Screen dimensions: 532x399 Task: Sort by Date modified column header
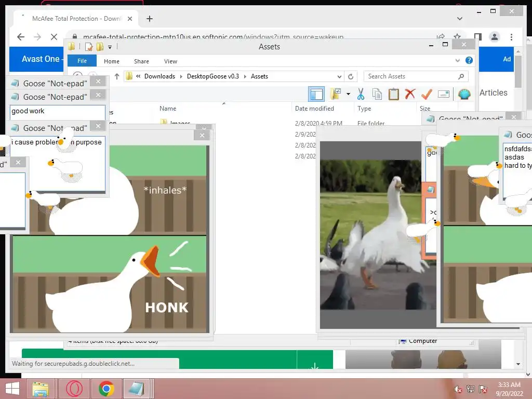(x=314, y=109)
